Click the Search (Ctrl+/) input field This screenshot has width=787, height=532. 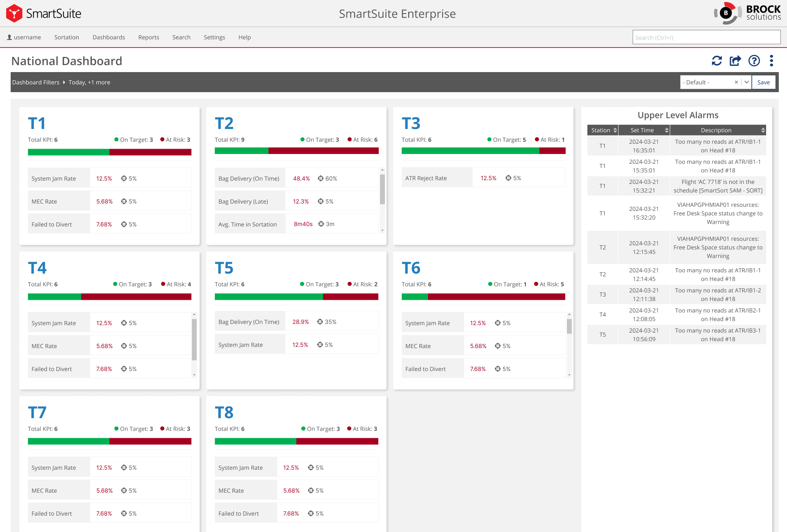click(706, 37)
